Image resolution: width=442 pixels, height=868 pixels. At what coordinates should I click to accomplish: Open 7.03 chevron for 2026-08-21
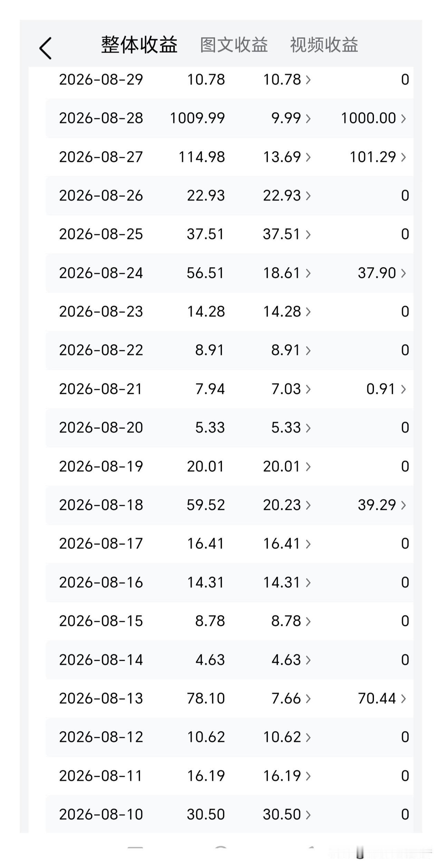click(x=308, y=389)
